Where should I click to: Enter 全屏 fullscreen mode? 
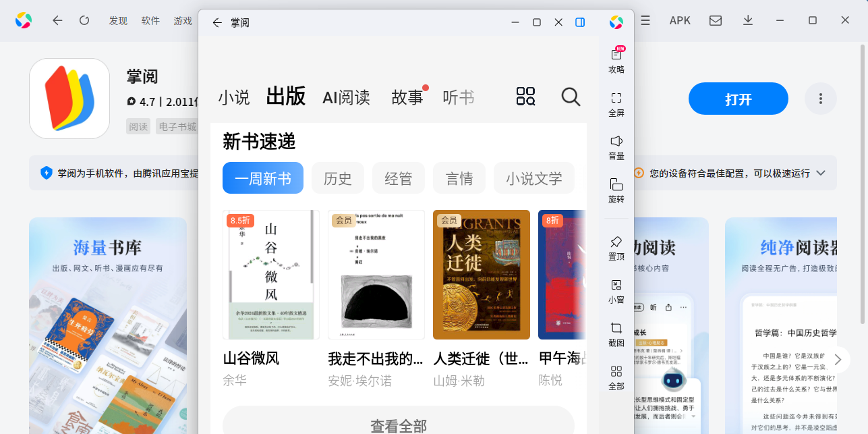(x=616, y=104)
